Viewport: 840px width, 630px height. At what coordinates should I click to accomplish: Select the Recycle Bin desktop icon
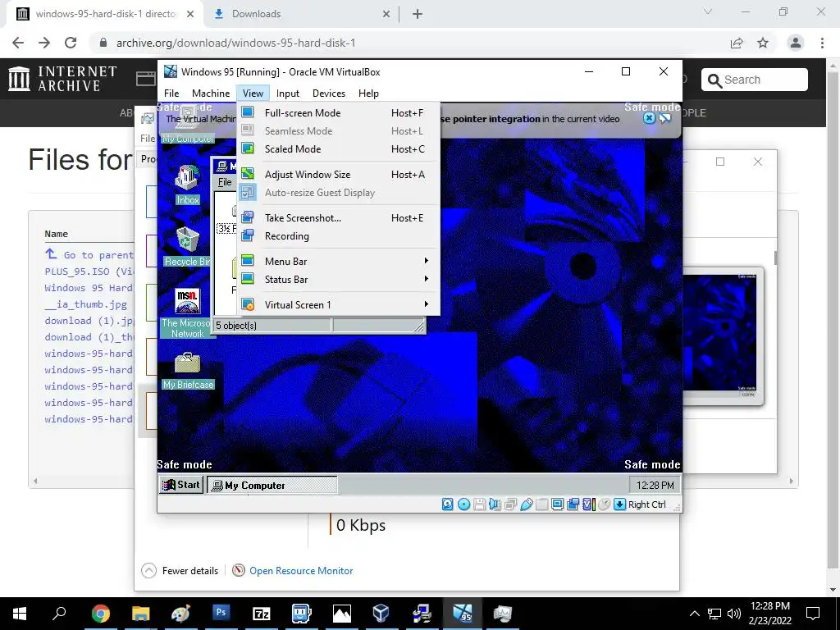187,246
